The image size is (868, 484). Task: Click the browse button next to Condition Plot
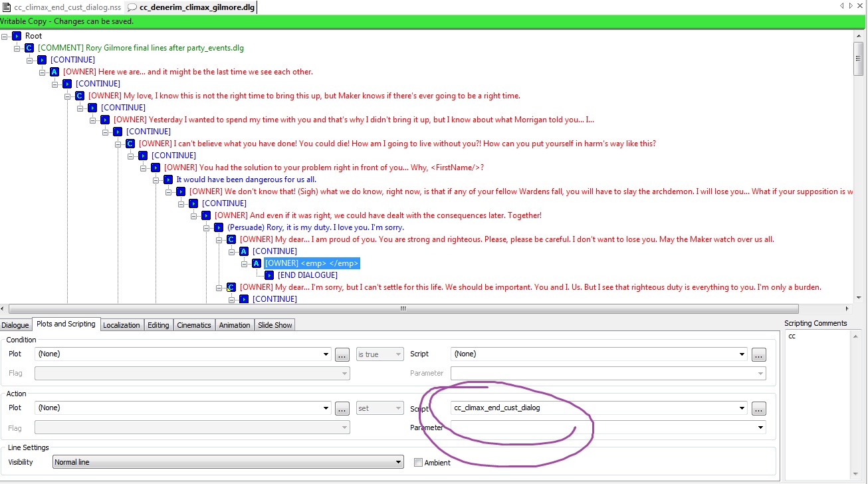tap(342, 354)
